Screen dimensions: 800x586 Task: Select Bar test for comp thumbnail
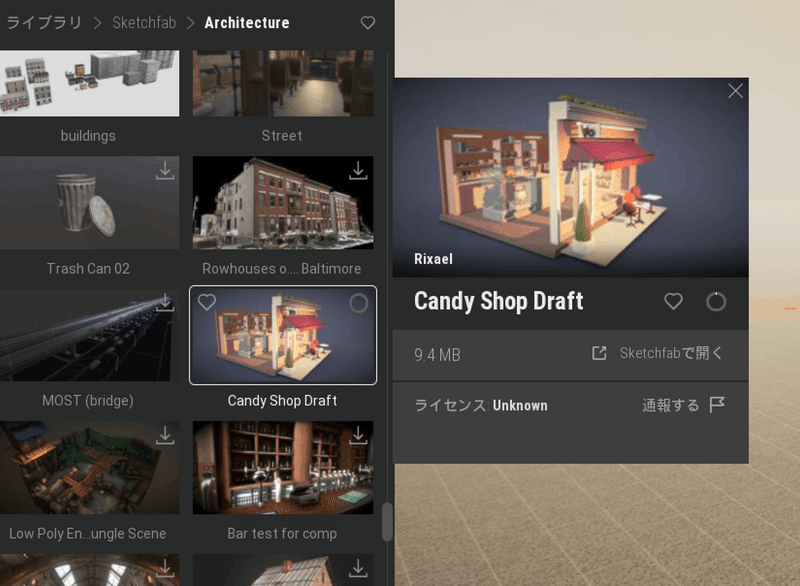click(283, 468)
